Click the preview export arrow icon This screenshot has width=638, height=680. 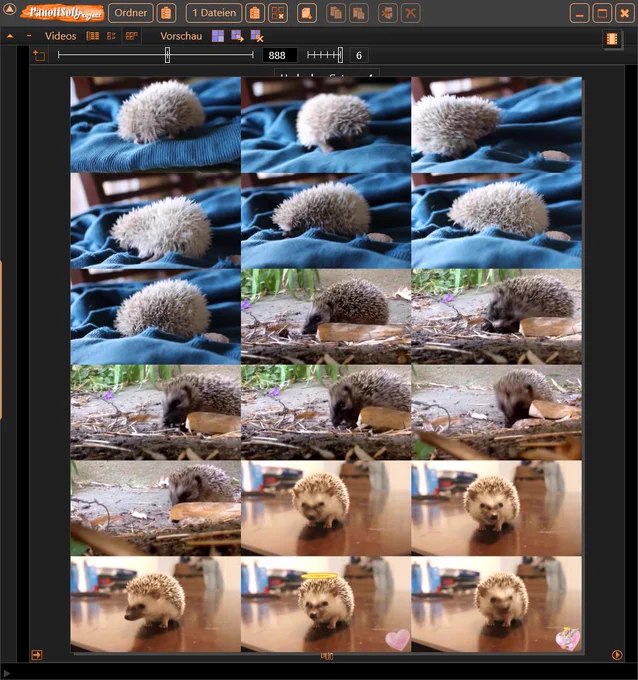(237, 36)
